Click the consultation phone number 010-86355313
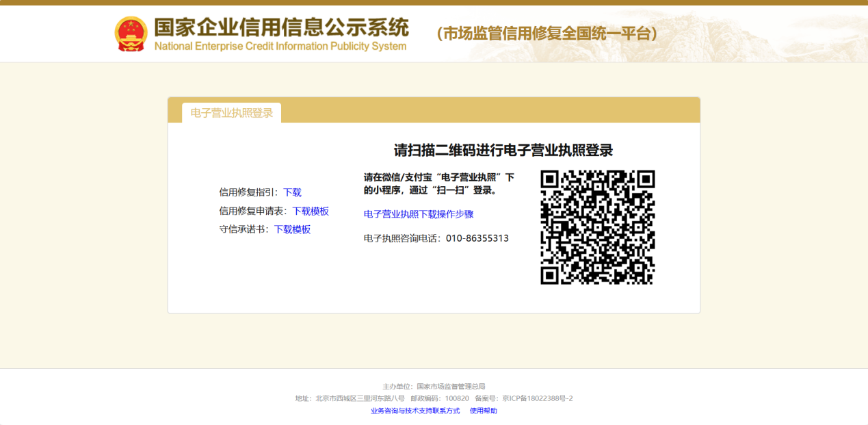Viewport: 868px width, 425px height. (x=477, y=238)
